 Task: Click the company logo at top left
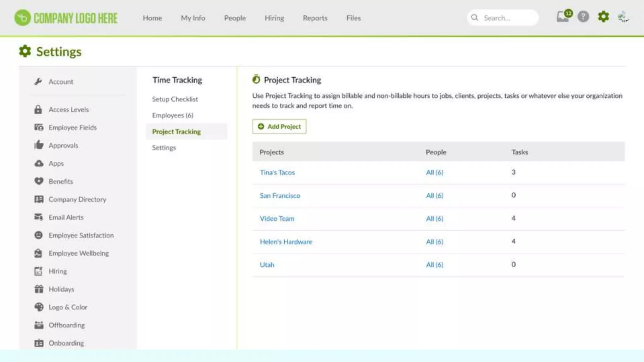(x=66, y=18)
